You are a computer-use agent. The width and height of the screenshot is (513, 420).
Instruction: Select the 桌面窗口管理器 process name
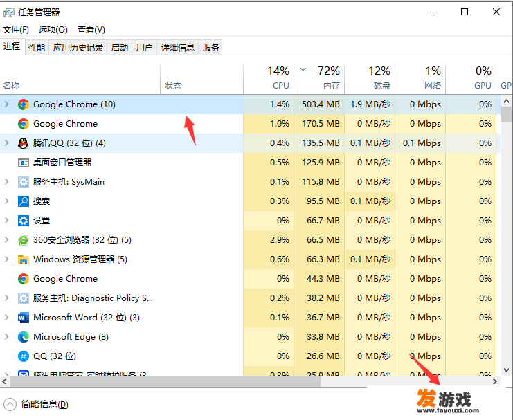point(62,163)
